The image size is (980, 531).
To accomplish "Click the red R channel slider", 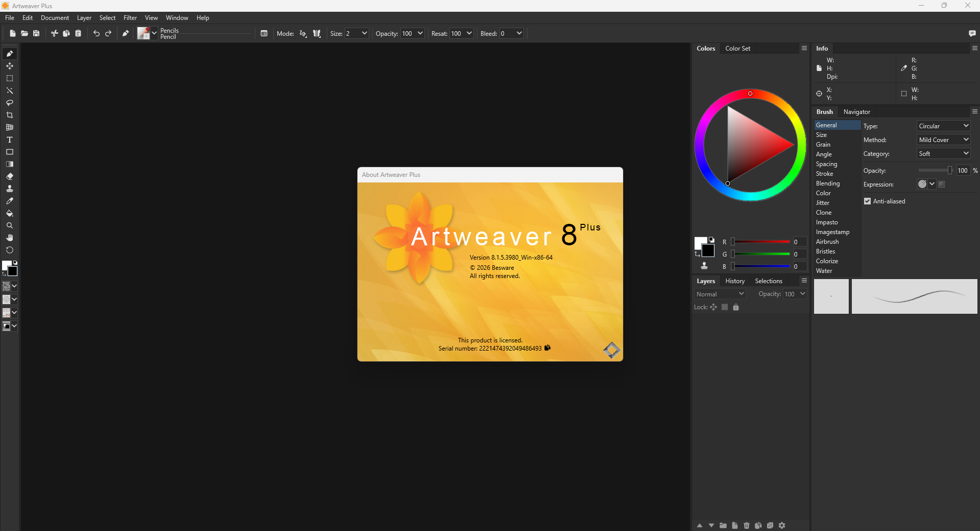I will [761, 242].
